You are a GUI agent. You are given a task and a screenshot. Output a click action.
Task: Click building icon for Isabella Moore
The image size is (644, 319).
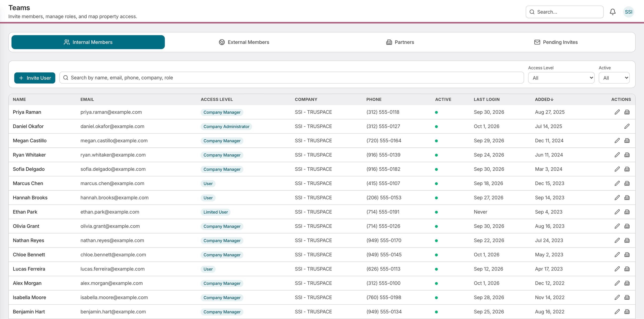[627, 297]
